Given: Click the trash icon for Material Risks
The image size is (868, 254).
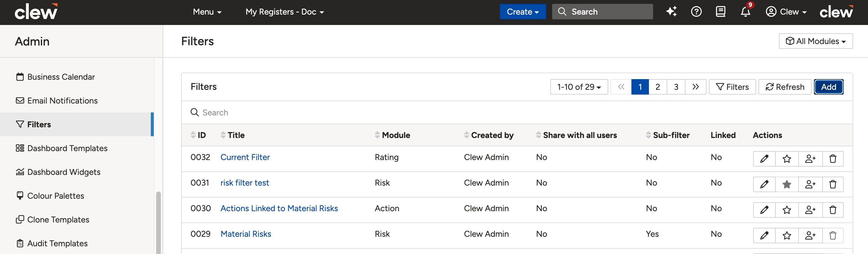Looking at the screenshot, I should pyautogui.click(x=833, y=236).
